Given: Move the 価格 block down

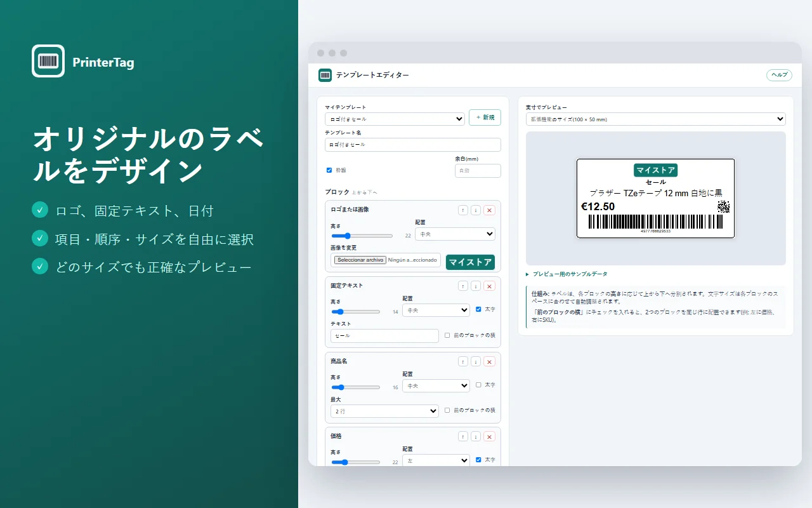Looking at the screenshot, I should coord(476,436).
